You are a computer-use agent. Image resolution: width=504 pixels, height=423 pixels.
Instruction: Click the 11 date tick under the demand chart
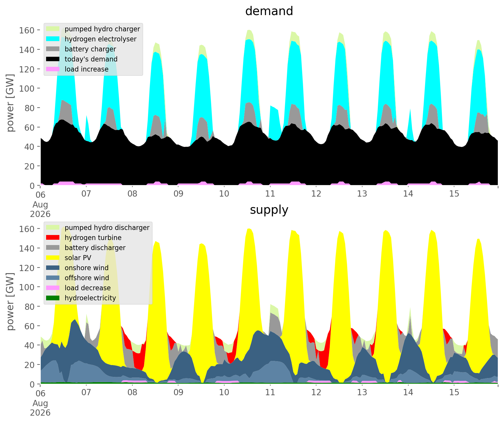(x=270, y=194)
